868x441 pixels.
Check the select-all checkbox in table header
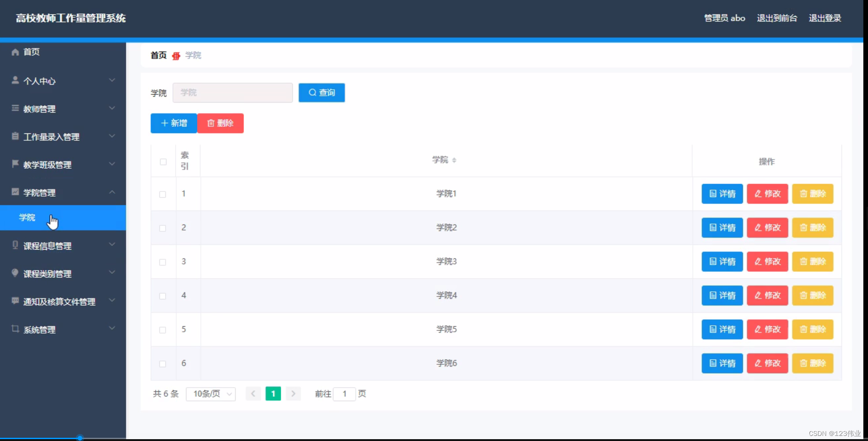click(x=163, y=162)
